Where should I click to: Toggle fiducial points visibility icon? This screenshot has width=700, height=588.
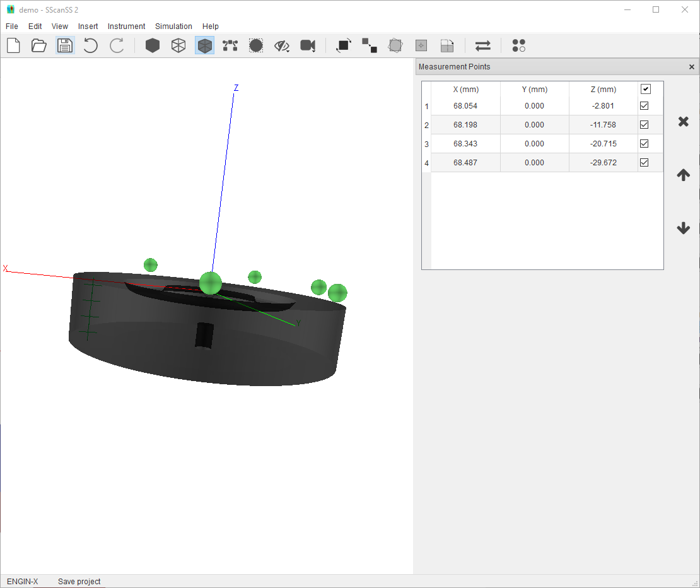pos(230,45)
